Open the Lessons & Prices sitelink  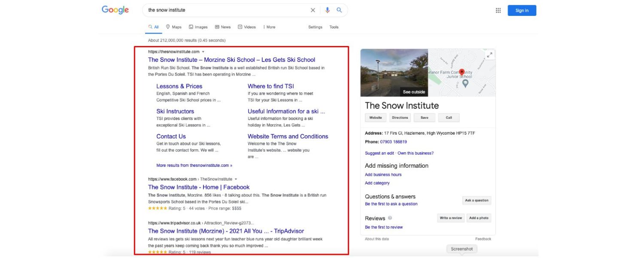coord(179,86)
